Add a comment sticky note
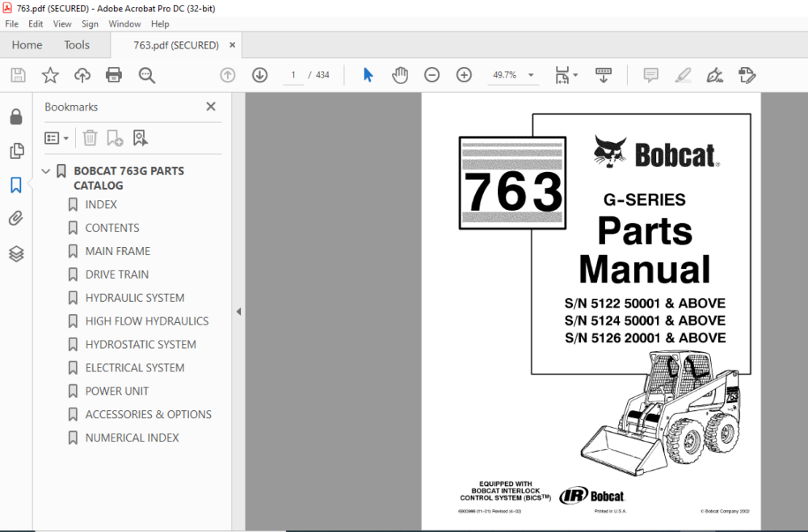Viewport: 808px width, 532px height. click(x=650, y=75)
